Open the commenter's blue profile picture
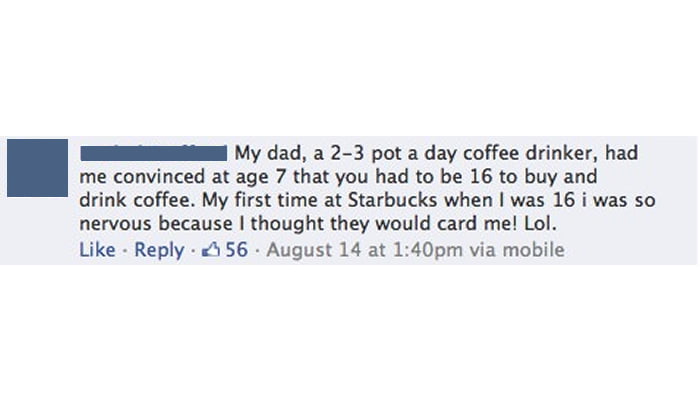This screenshot has width=700, height=400. click(37, 170)
